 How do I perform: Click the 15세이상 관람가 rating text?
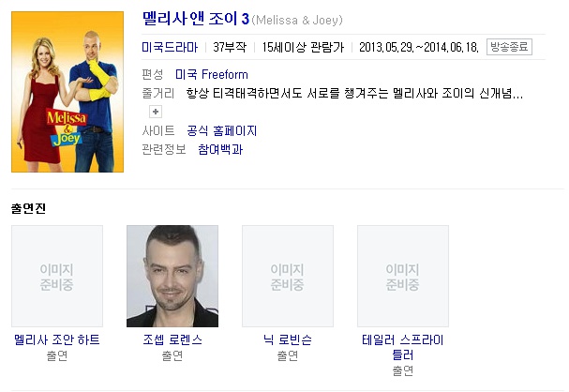(303, 47)
